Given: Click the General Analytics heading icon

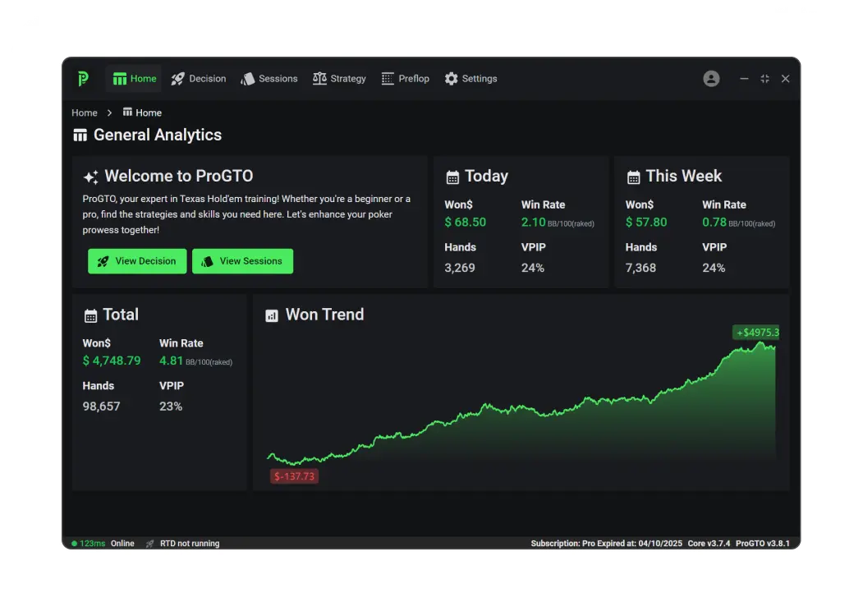Looking at the screenshot, I should pos(80,136).
